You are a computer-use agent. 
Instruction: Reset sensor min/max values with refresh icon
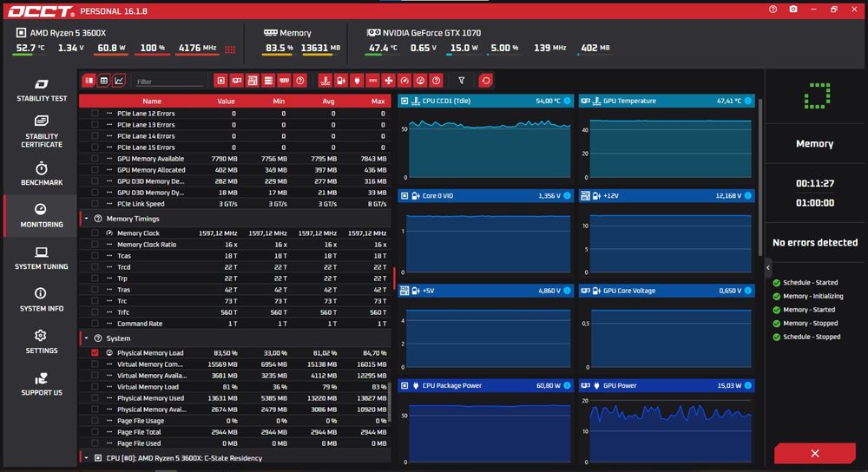click(485, 81)
